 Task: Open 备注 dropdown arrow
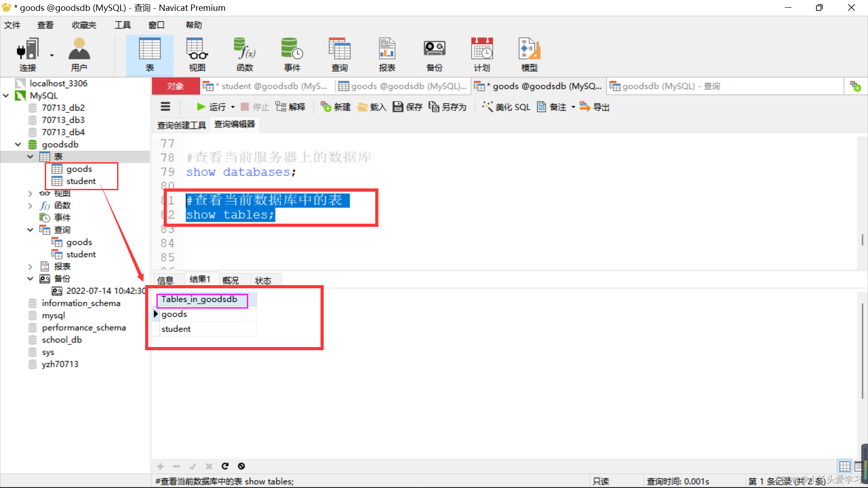click(573, 107)
